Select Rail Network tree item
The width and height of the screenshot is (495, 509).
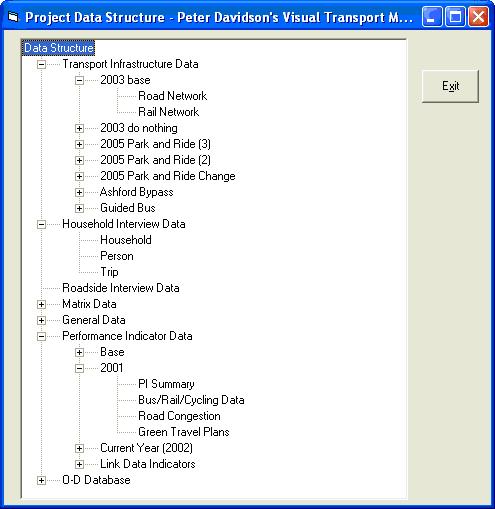click(x=168, y=112)
